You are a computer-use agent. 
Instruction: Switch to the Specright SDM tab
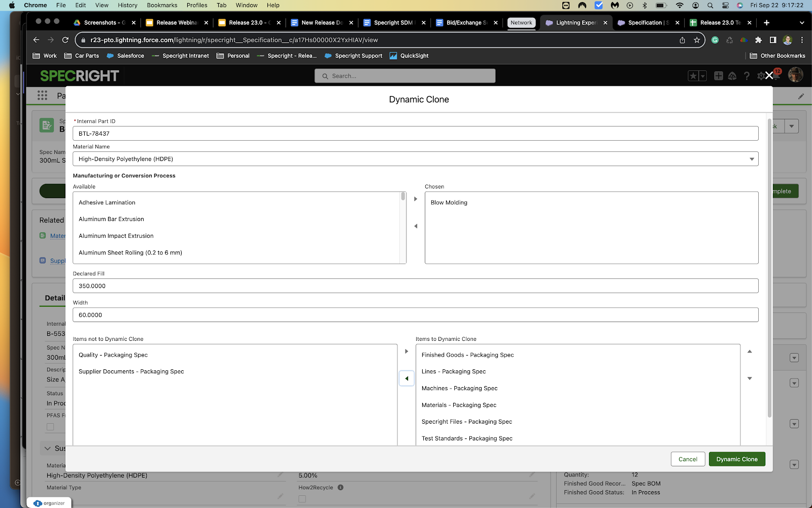[x=394, y=22]
